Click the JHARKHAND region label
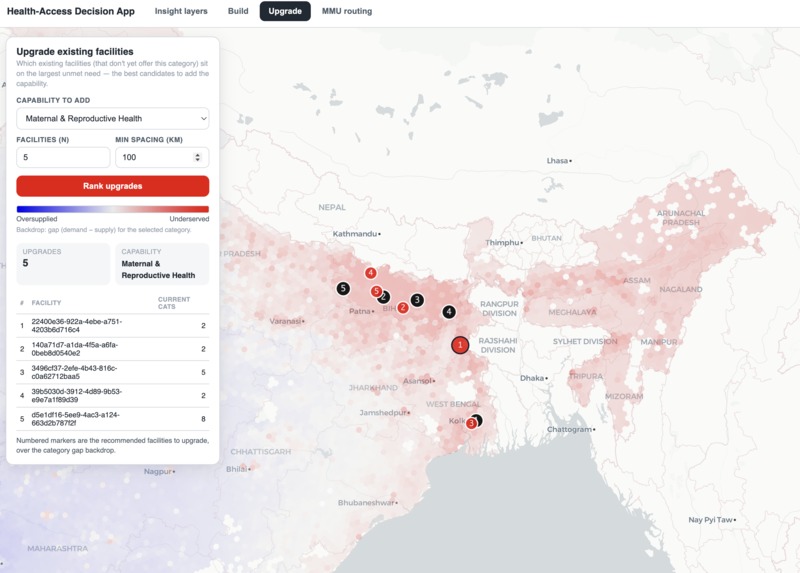Image resolution: width=800 pixels, height=573 pixels. (373, 388)
